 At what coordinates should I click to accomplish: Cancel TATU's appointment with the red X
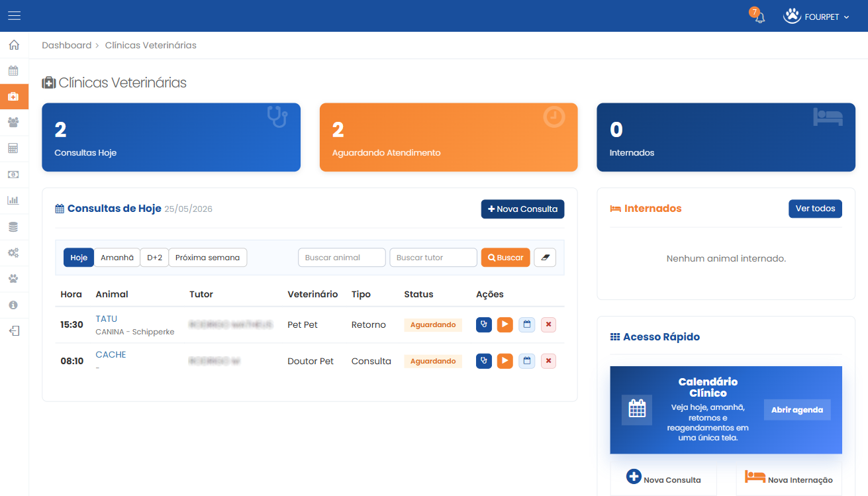pos(548,325)
